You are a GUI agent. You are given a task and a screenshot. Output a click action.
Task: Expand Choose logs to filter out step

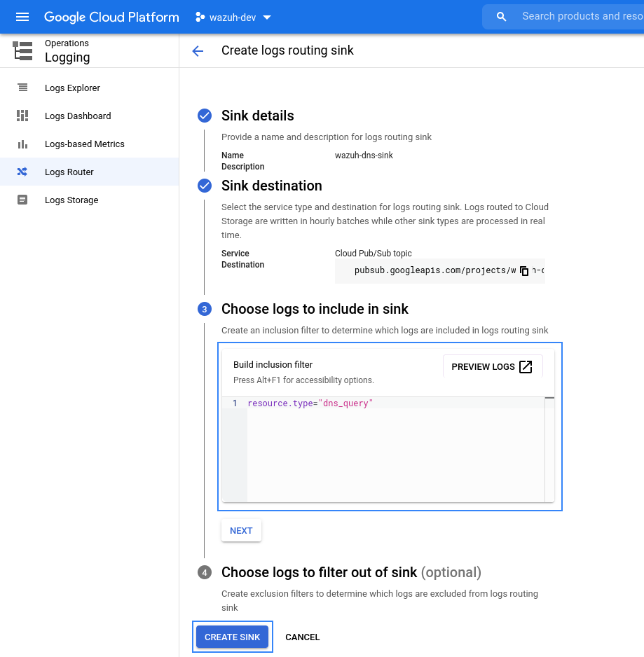coord(351,572)
